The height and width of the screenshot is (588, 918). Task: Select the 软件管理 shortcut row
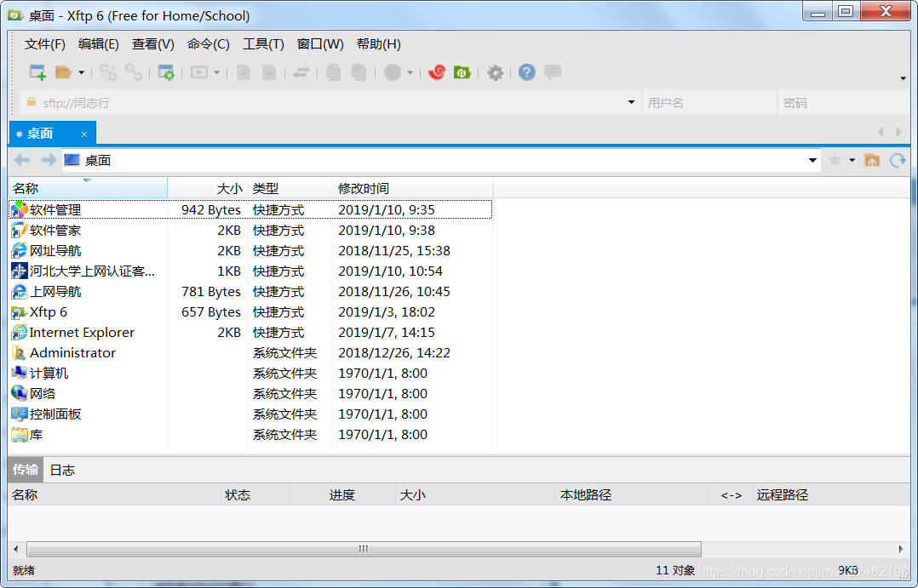[x=250, y=209]
